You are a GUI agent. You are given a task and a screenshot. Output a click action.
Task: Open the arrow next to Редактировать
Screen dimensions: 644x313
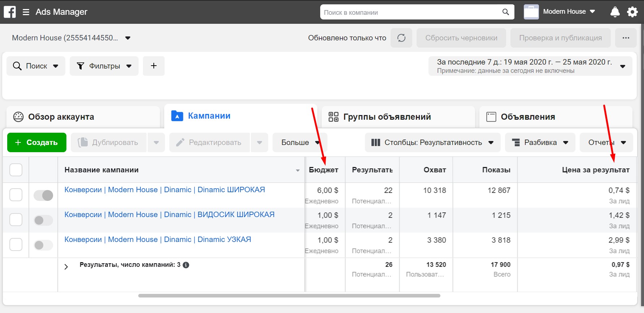point(260,142)
